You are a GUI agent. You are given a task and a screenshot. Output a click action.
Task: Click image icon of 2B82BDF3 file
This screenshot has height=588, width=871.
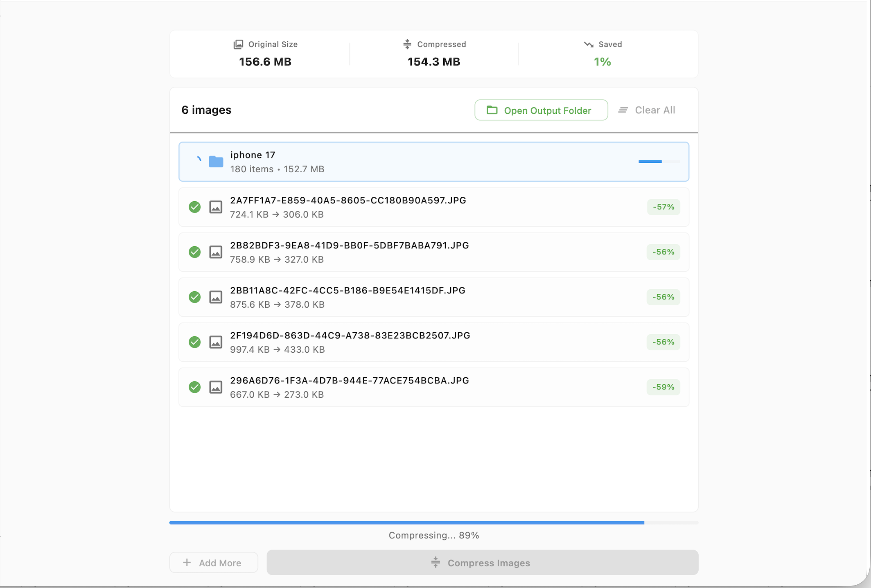pos(216,252)
